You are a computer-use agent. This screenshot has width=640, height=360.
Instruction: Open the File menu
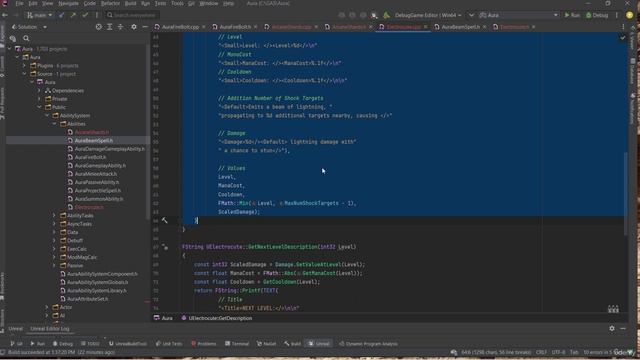pos(19,3)
